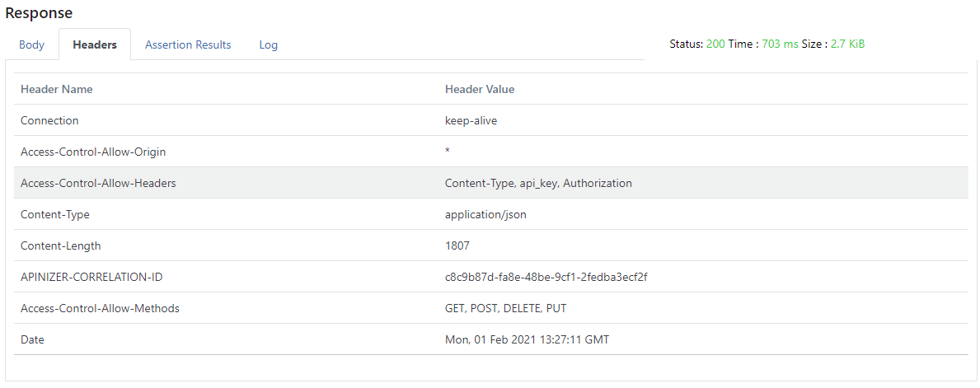This screenshot has width=980, height=388.
Task: Click the Content-Type, api_key, Authorization value
Action: point(538,183)
